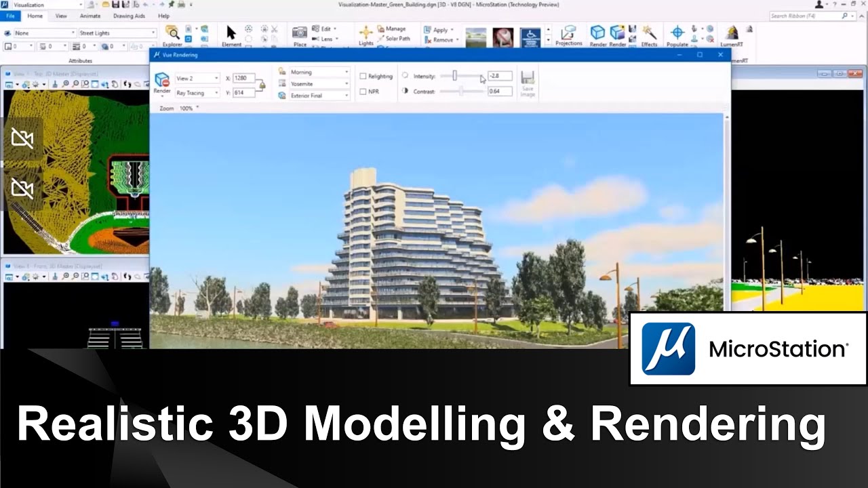Click the blue accessibility sign material thumbnail

530,37
